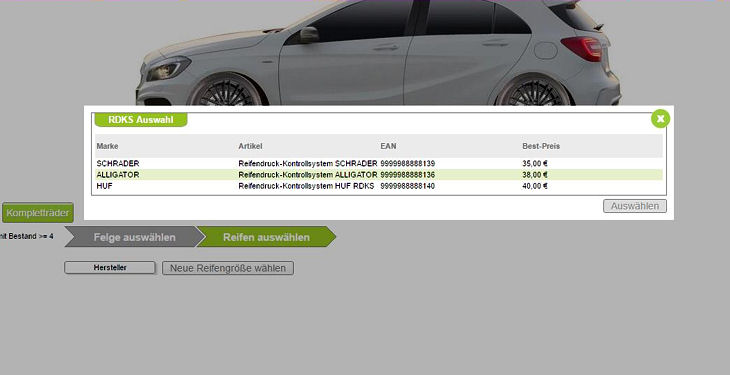Image resolution: width=730 pixels, height=375 pixels.
Task: Click Reifendruck-Kontrollsystem HUF RDKS article
Action: (306, 186)
